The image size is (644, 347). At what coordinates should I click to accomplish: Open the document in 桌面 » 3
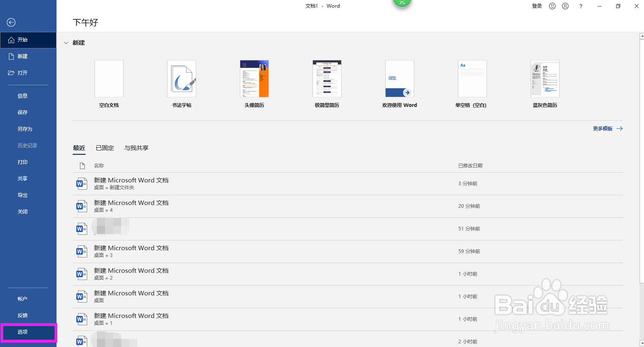pyautogui.click(x=348, y=252)
